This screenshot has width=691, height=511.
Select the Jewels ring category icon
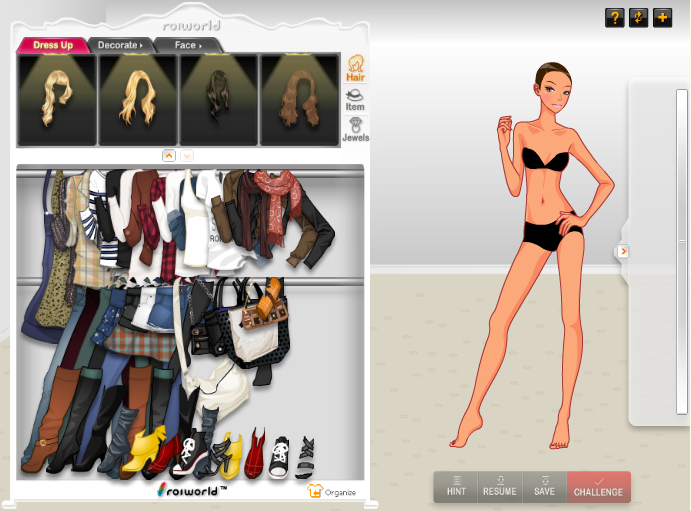tap(355, 129)
